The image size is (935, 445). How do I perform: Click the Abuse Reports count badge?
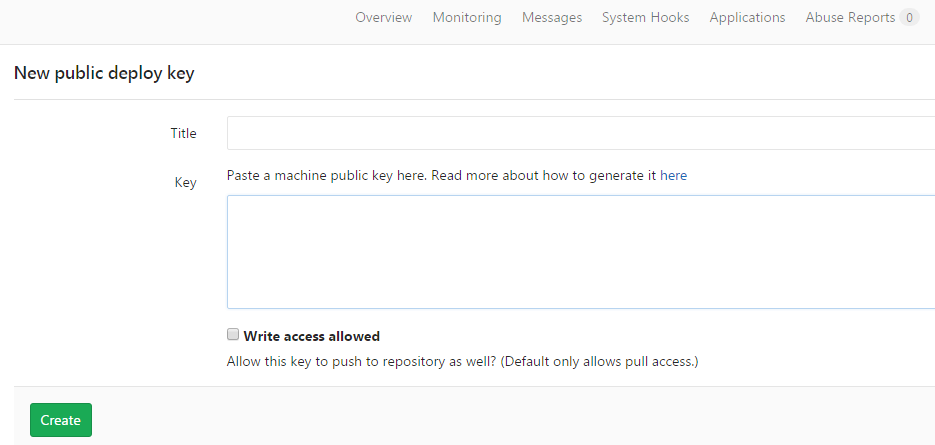[909, 18]
